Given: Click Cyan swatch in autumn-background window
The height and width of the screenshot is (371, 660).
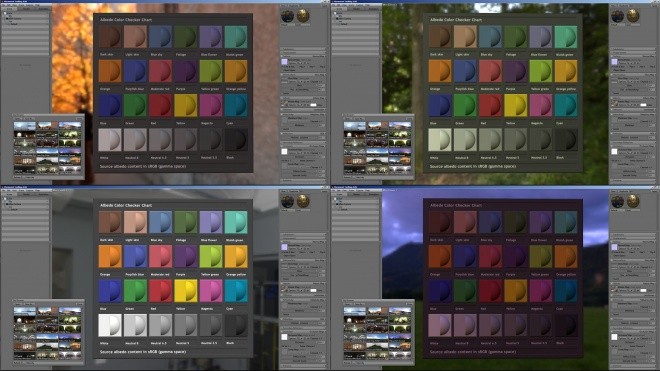Looking at the screenshot, I should [x=236, y=105].
